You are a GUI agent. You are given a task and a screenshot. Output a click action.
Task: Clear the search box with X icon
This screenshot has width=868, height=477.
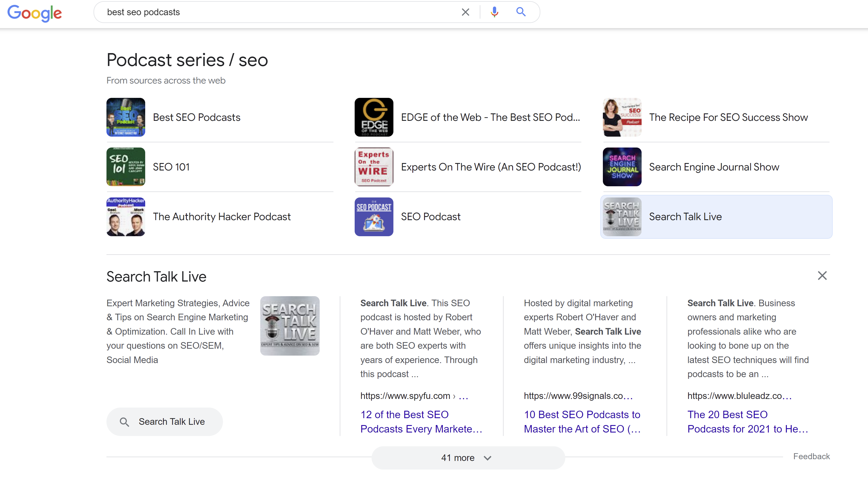pos(465,12)
